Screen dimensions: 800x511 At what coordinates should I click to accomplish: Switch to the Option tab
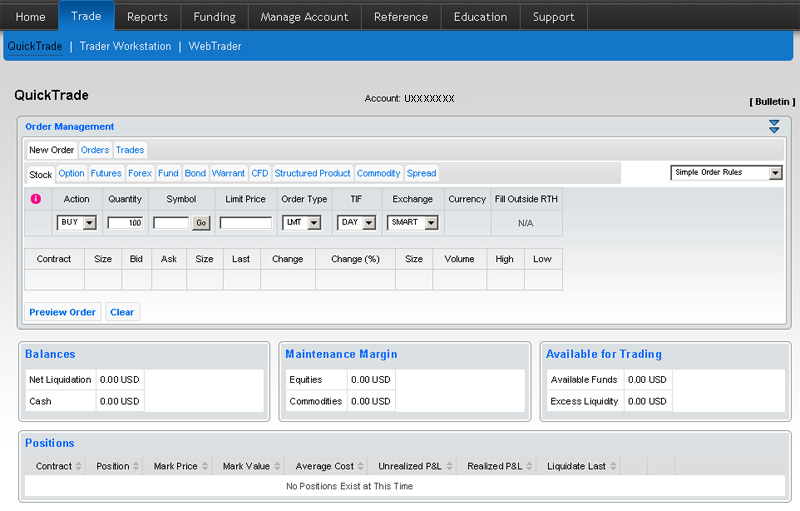[x=71, y=174]
